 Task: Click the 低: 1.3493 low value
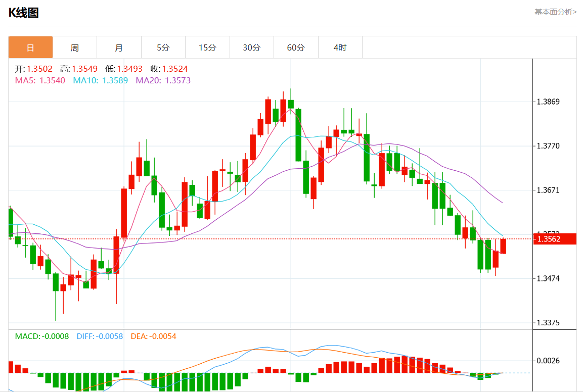(x=124, y=69)
